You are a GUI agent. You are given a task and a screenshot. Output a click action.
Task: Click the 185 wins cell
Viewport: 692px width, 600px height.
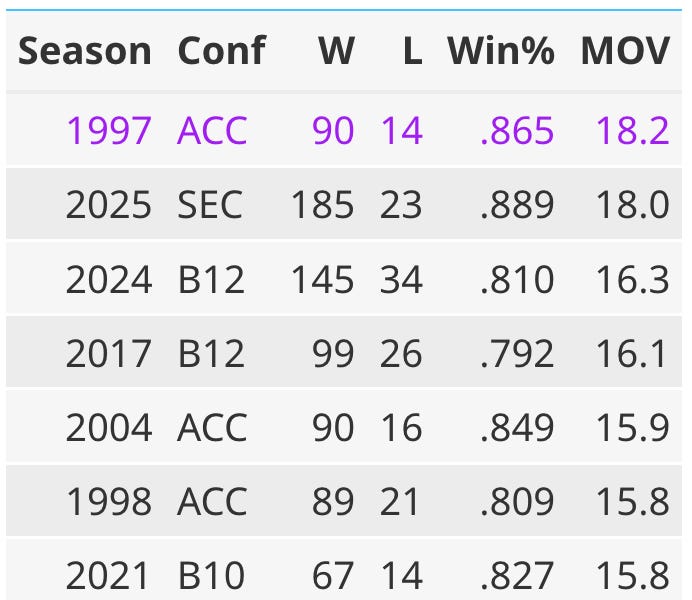coord(322,204)
